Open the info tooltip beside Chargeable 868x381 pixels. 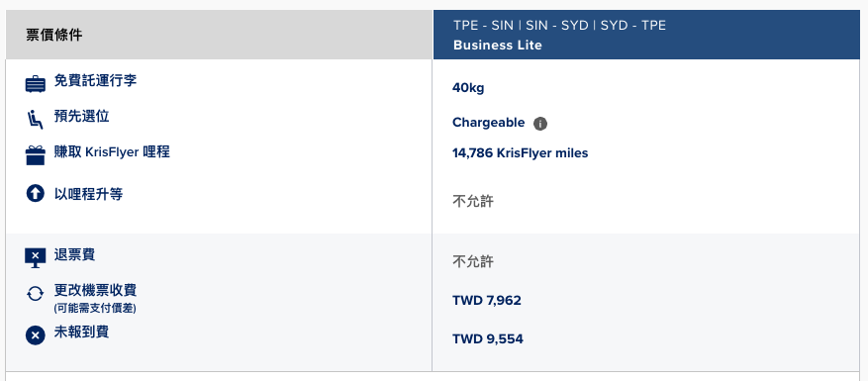point(540,124)
